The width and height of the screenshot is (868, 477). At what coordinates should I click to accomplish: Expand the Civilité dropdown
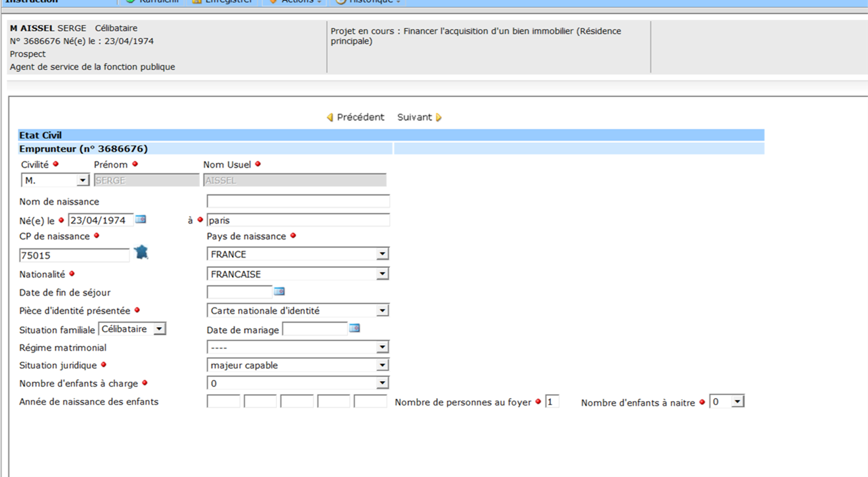coord(82,180)
